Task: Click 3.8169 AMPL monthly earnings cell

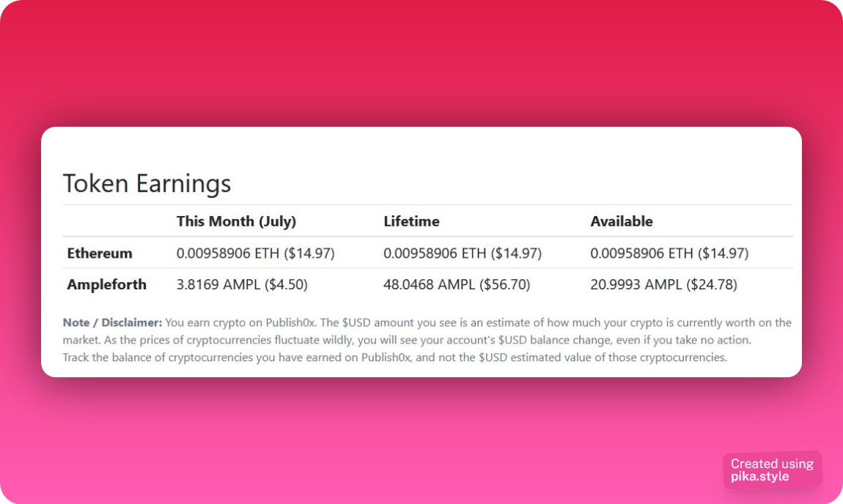Action: coord(242,284)
